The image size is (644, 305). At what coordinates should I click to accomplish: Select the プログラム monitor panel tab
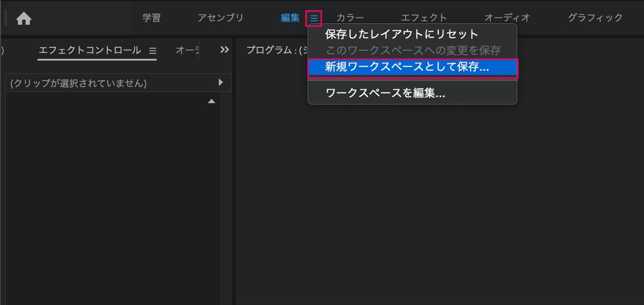pos(276,50)
